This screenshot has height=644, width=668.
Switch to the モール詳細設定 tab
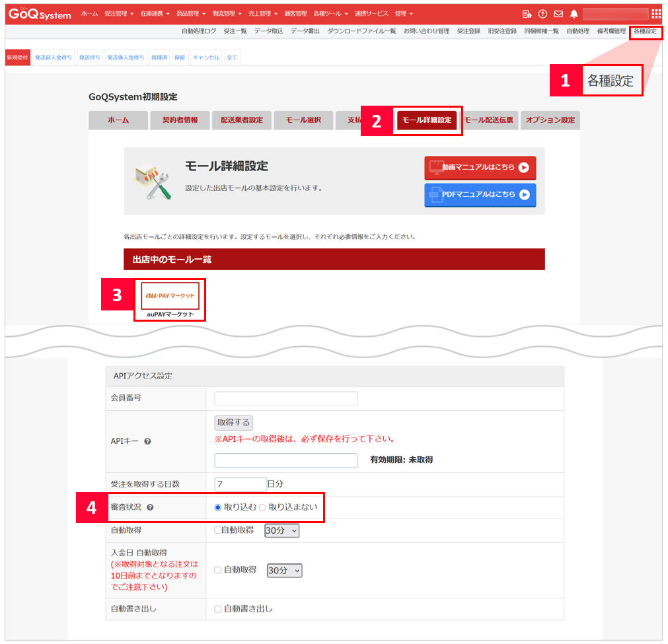tap(427, 120)
